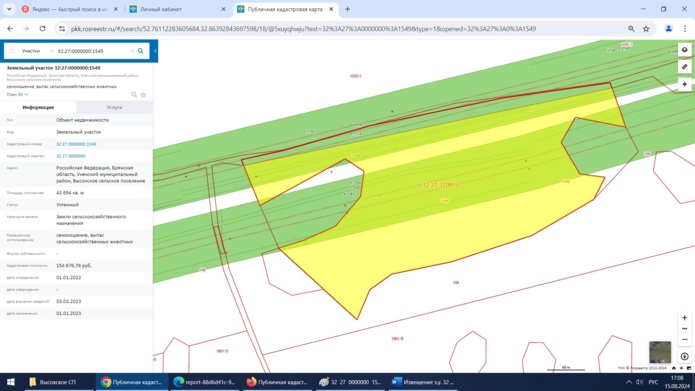695x391 pixels.
Task: Switch to the Личный кабинет browser tab
Action: tap(177, 9)
